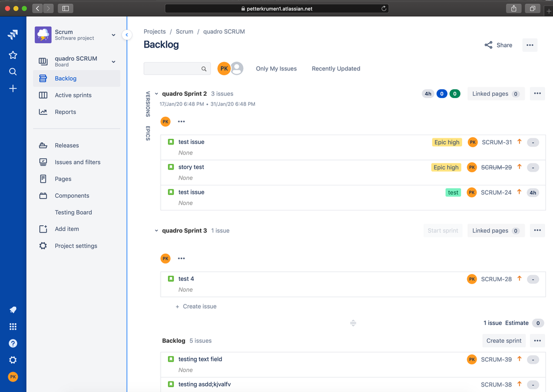Click Scrum breadcrumb link
The image size is (553, 392).
pyautogui.click(x=185, y=32)
